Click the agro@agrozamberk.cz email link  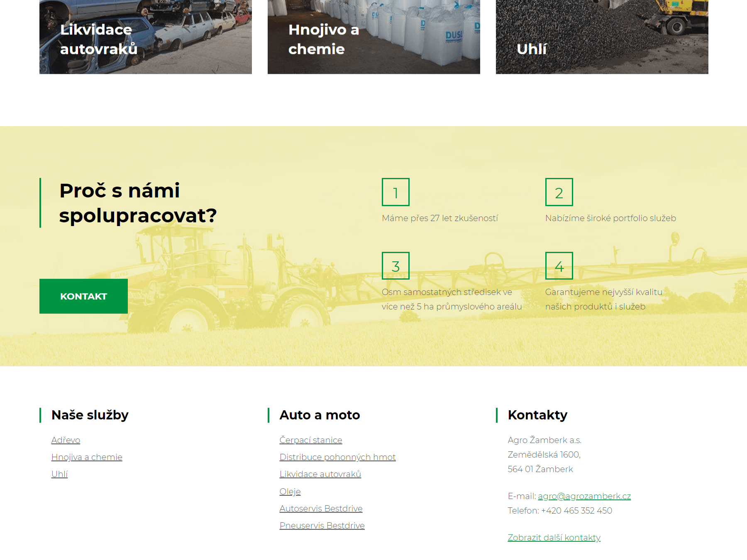pyautogui.click(x=584, y=496)
